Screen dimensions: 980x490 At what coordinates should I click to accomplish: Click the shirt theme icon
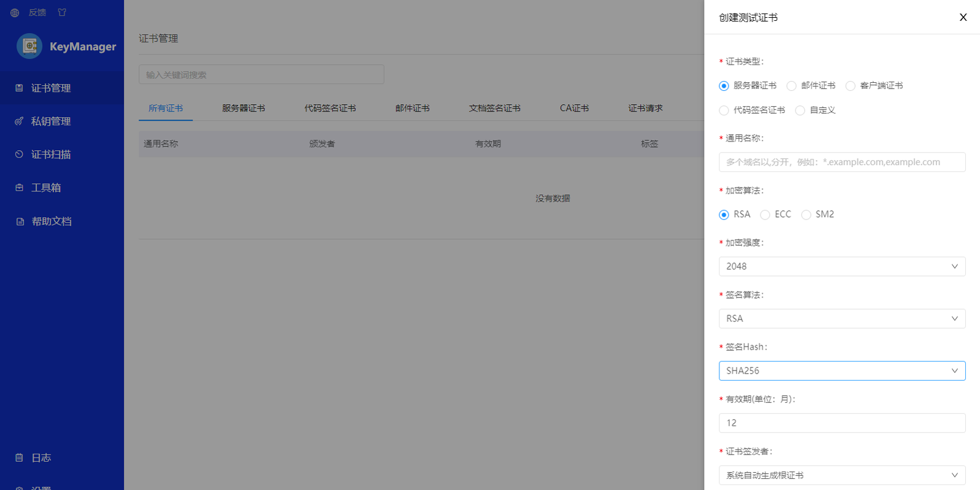[x=62, y=12]
